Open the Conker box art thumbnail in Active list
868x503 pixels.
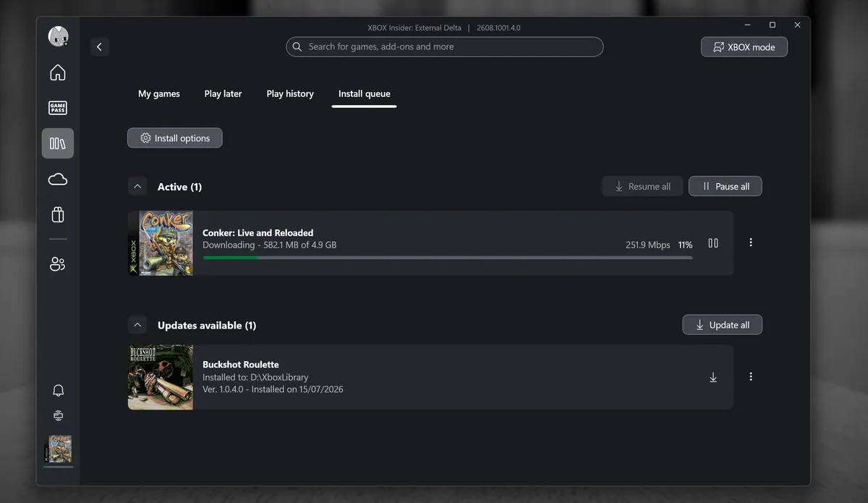(161, 243)
